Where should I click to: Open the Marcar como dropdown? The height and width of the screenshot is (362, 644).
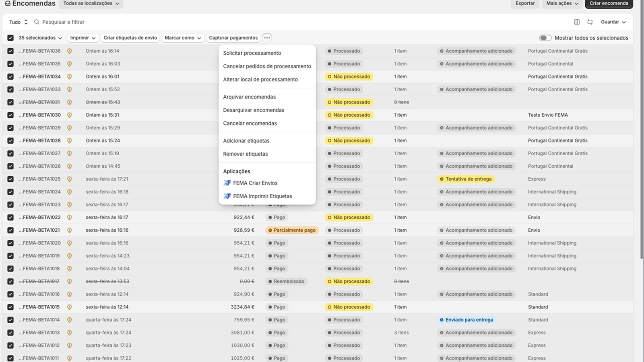coord(183,38)
